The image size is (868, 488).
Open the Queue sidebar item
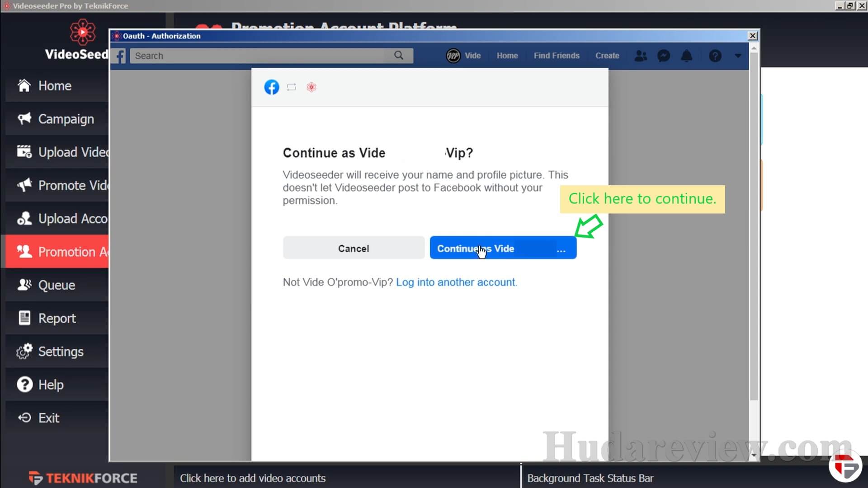57,285
